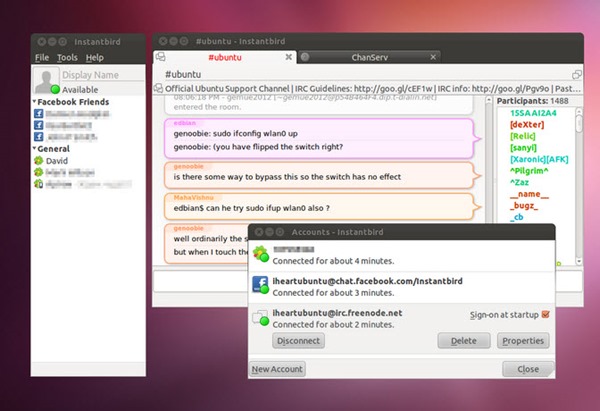Select the ICQ account in Accounts window
This screenshot has height=411, width=600.
pos(401,255)
